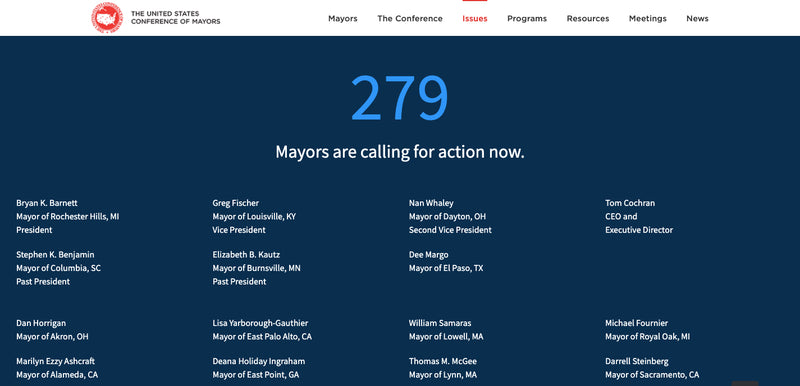Click the 'Mayors are calling for action now.' heading
Viewport: 800px width, 386px height.
tap(399, 152)
